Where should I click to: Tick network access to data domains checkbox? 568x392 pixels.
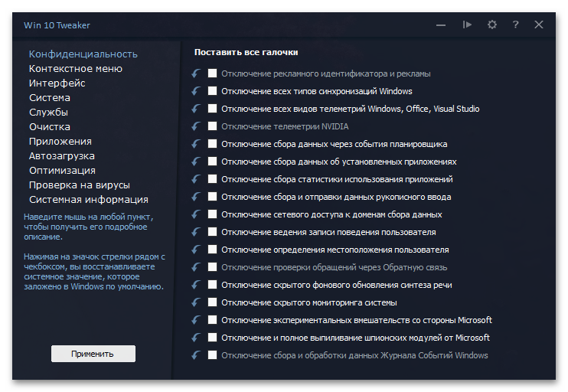[212, 214]
